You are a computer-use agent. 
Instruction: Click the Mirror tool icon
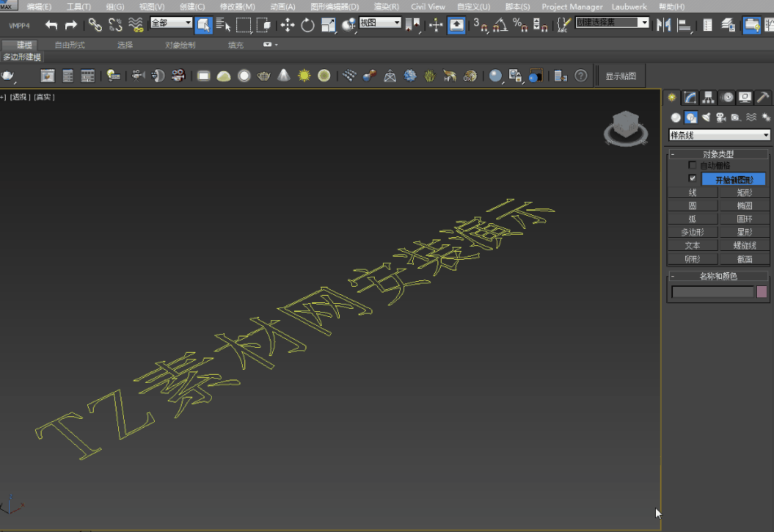click(664, 25)
